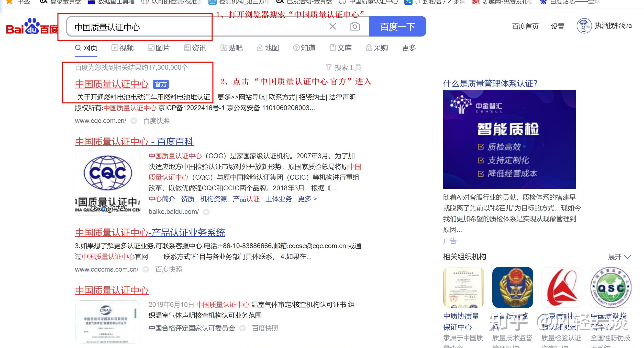Open 检测机构_第三方 bookmark
644x348 pixels.
click(x=239, y=2)
